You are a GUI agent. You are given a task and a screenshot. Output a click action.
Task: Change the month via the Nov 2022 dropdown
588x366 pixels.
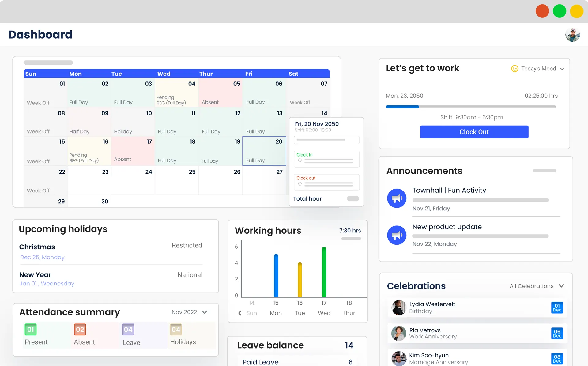190,312
